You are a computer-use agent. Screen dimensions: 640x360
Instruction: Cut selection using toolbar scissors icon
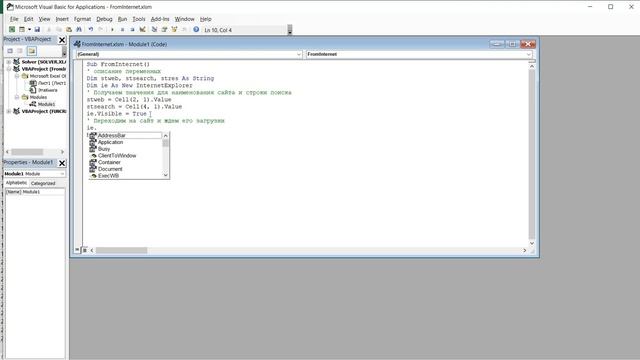(x=49, y=29)
